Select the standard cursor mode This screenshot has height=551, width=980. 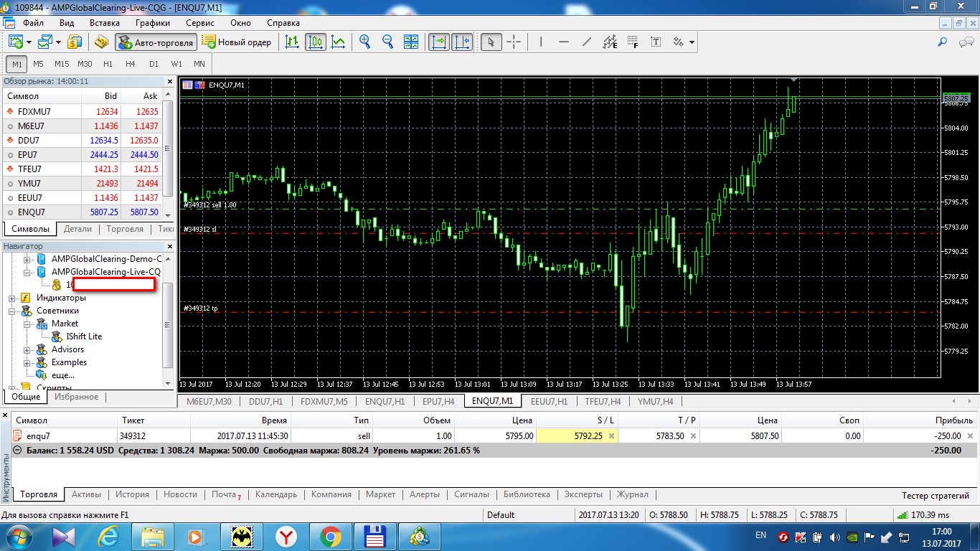491,42
